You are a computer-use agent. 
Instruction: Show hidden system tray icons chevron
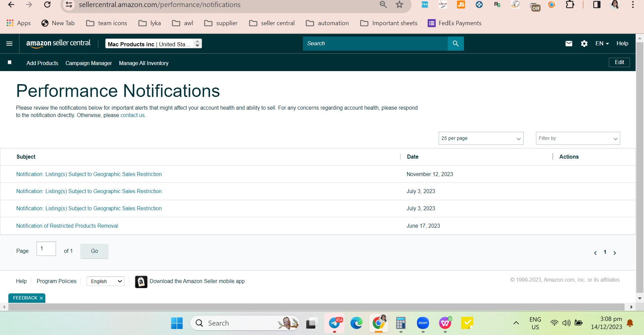[516, 323]
